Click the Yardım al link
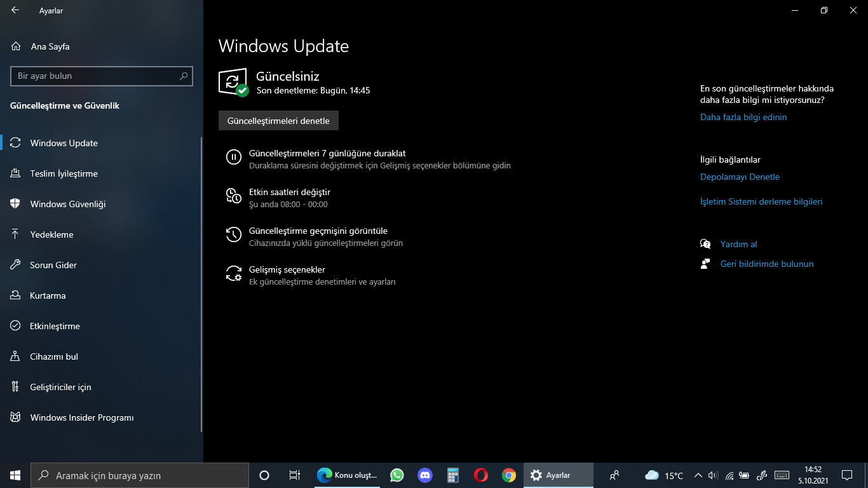Screen dimensions: 868x488 [738, 244]
